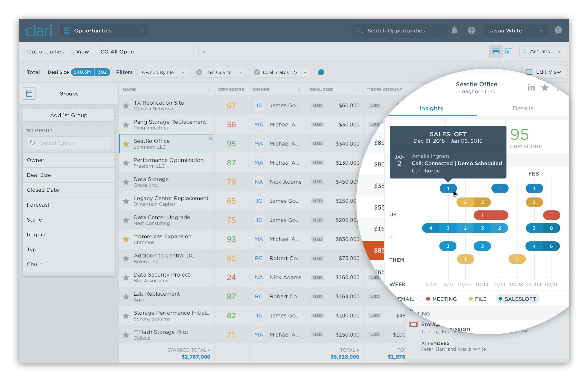
Task: Switch to the chart view icon
Action: click(508, 51)
